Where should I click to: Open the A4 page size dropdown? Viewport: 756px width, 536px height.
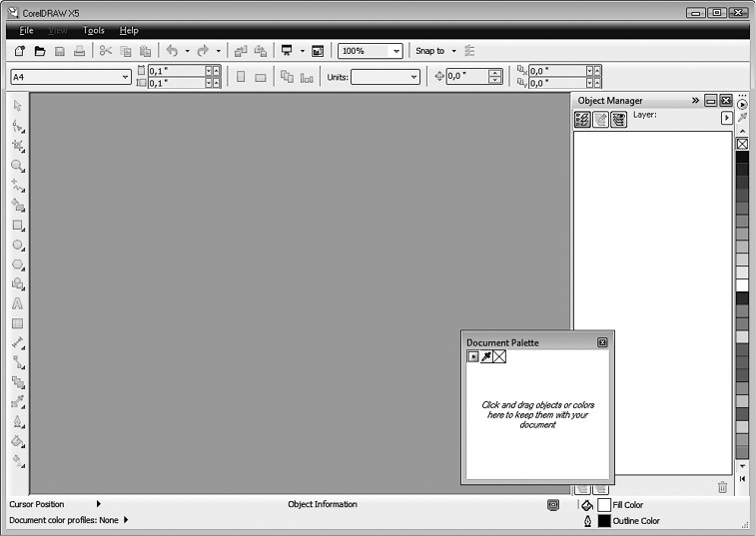tap(125, 77)
